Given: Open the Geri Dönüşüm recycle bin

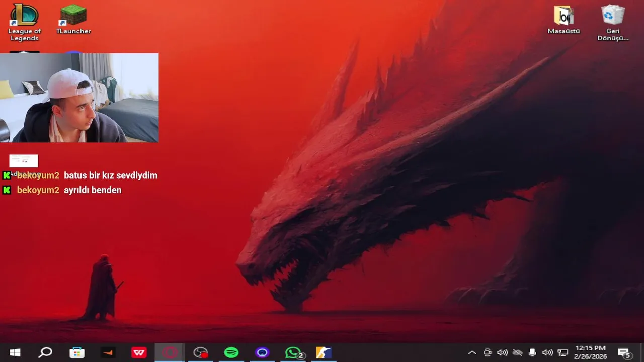Looking at the screenshot, I should click(x=613, y=22).
